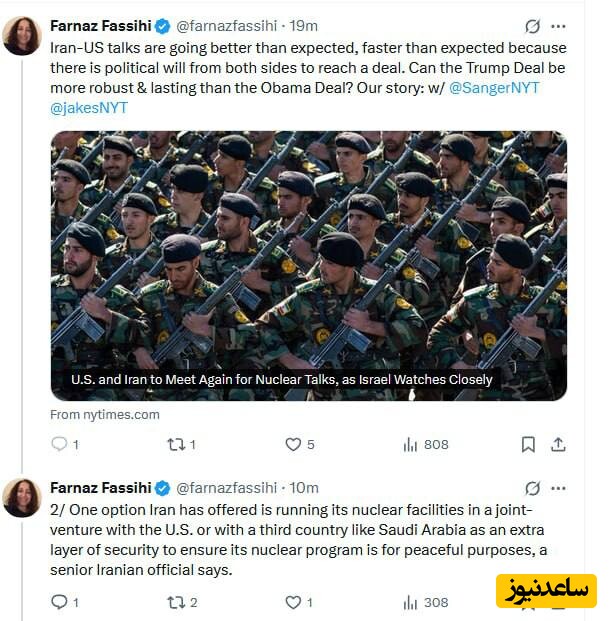This screenshot has width=610, height=621.
Task: Retweet the second tweet with 2 reposts
Action: 176,602
